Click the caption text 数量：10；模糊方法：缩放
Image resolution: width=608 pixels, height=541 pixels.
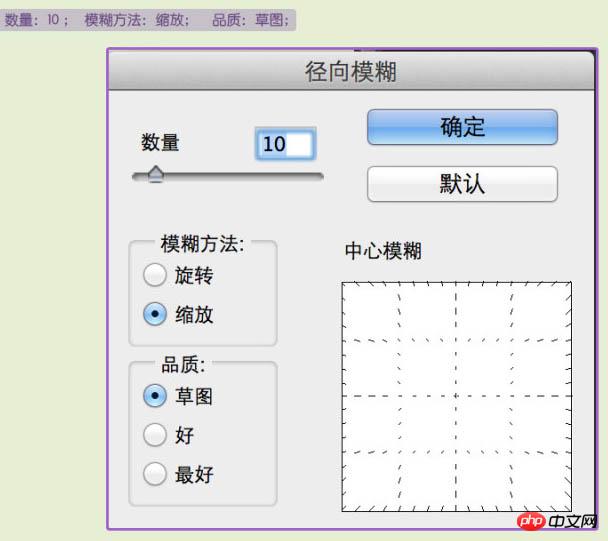(96, 20)
